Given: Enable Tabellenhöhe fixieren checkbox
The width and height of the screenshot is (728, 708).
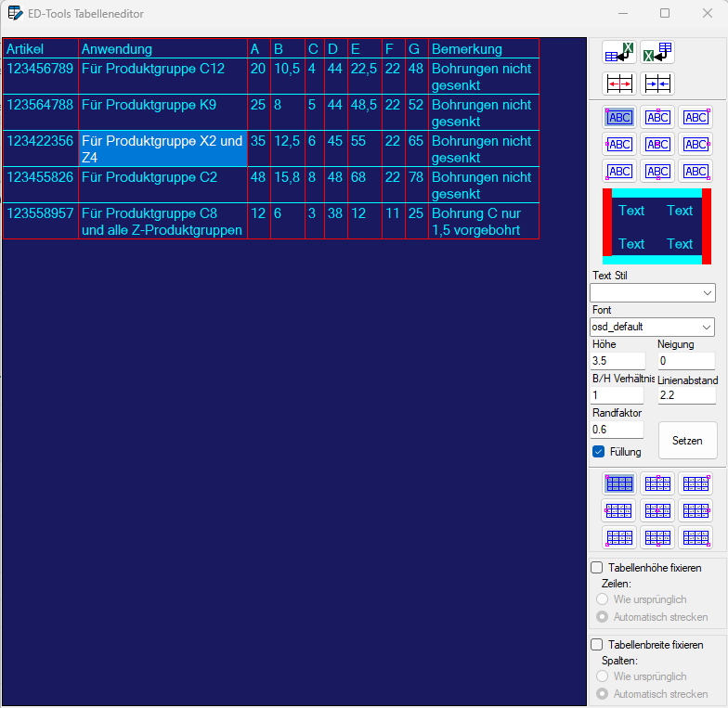Looking at the screenshot, I should tap(597, 567).
